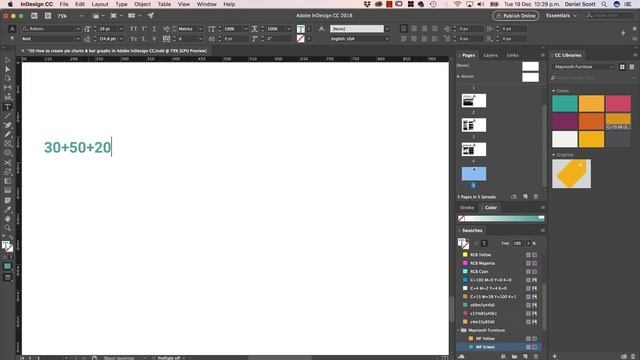The image size is (640, 360).
Task: Toggle Formatting Affects Text T button in Swatches
Action: (x=484, y=243)
